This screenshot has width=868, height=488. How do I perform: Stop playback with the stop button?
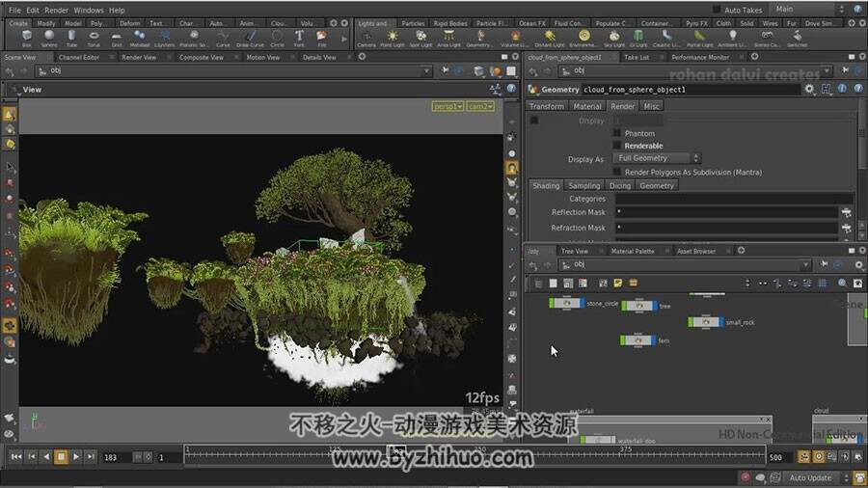coord(61,456)
